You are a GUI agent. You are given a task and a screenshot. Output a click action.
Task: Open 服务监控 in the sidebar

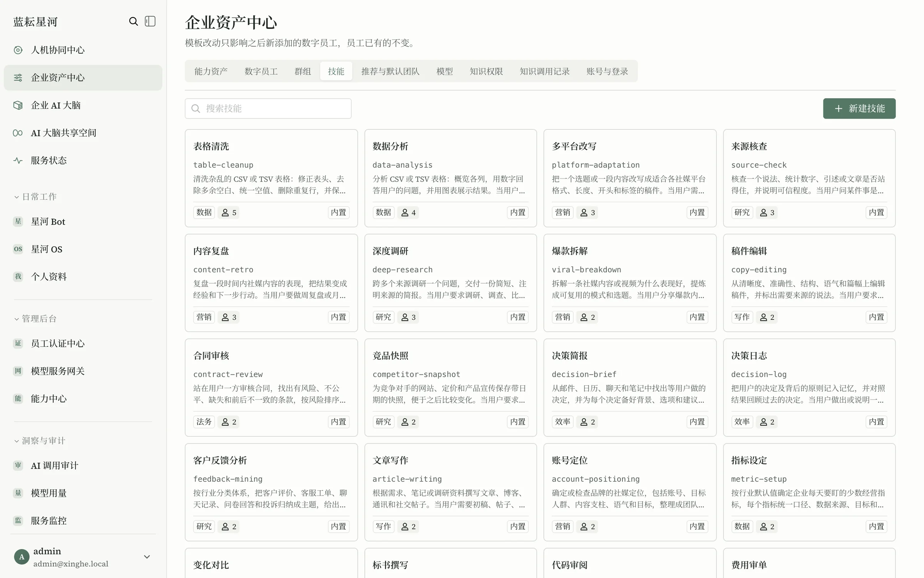click(x=83, y=521)
